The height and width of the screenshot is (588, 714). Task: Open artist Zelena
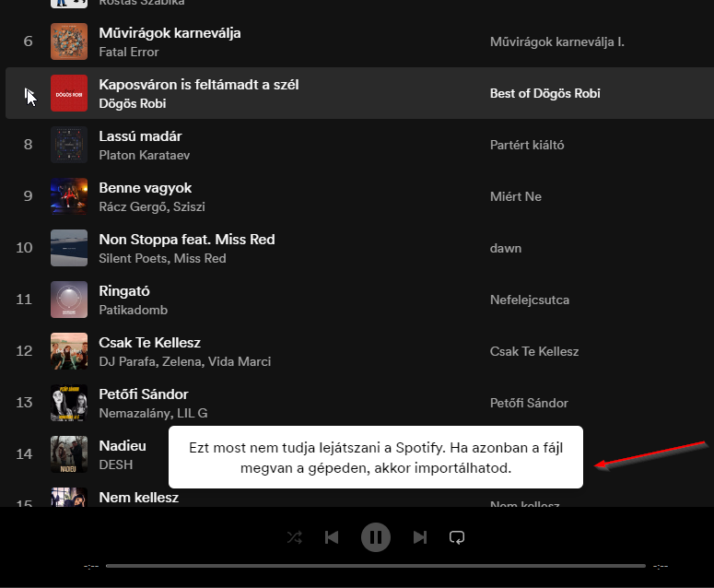(x=181, y=361)
